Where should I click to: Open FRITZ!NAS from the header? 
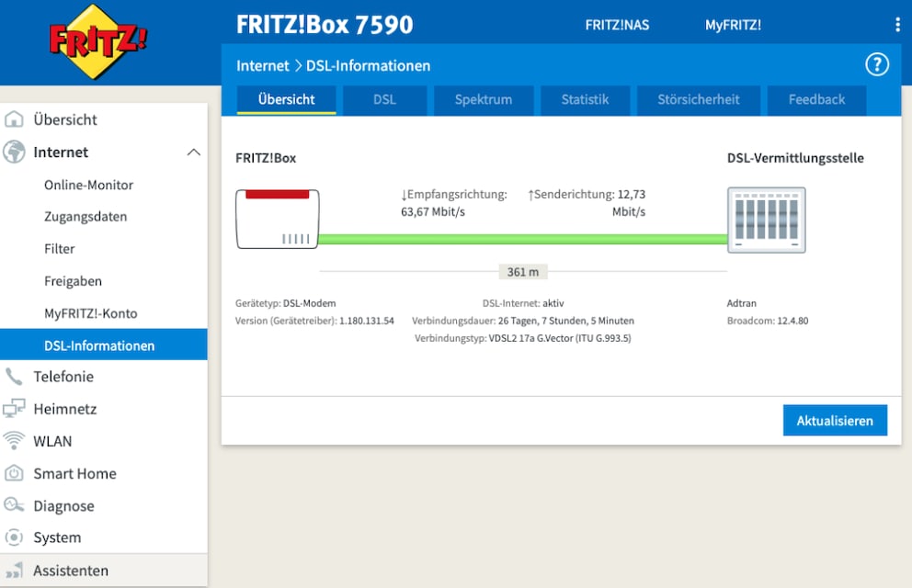617,25
